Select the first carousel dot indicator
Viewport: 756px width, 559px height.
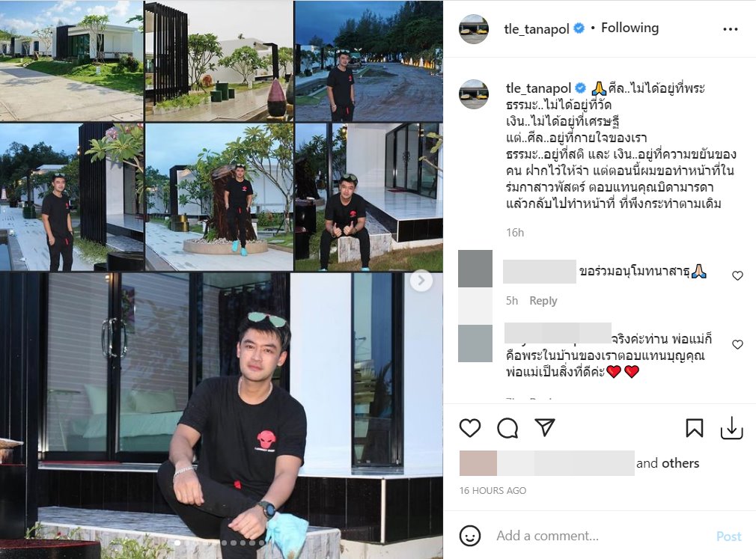coord(177,543)
